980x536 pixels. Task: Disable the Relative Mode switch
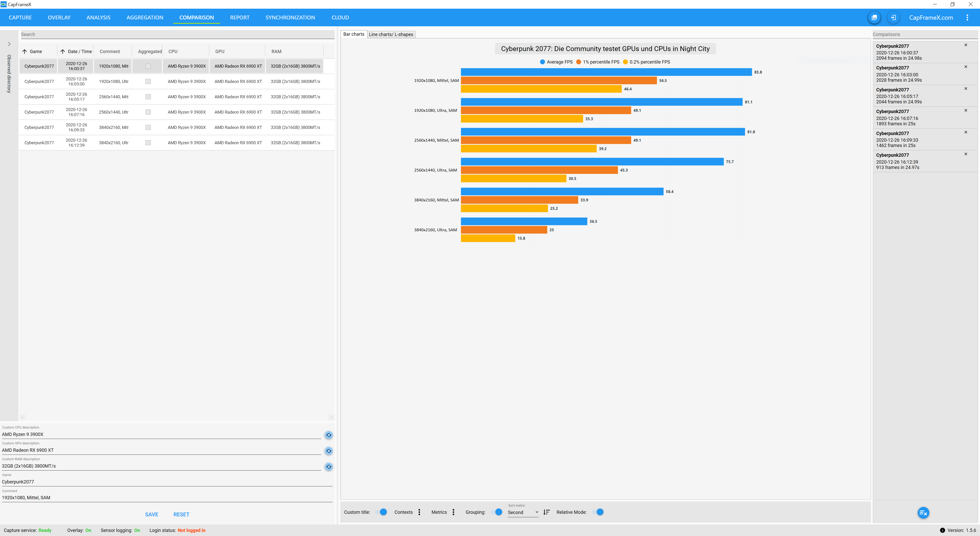pyautogui.click(x=598, y=512)
